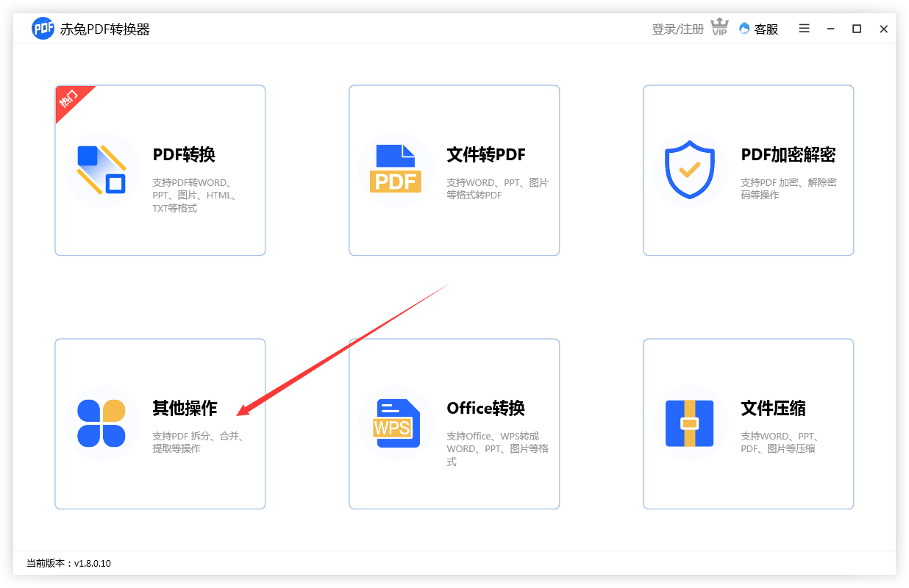Select the 其他操作 card title
This screenshot has height=588, width=909.
point(185,409)
